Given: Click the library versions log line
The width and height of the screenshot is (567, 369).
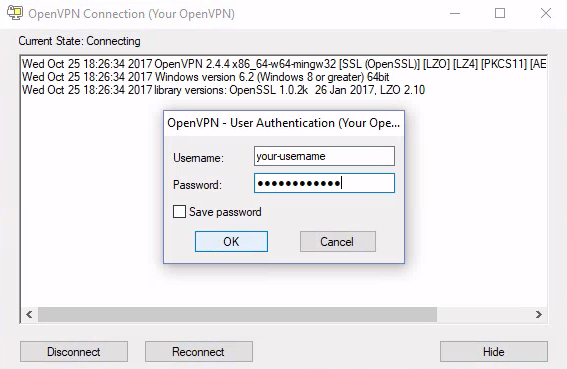Looking at the screenshot, I should pos(223,90).
